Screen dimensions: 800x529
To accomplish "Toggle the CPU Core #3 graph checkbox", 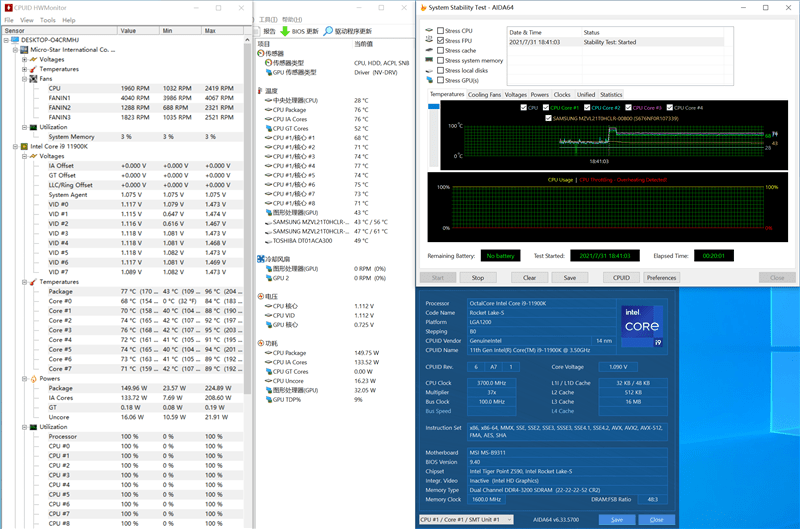I will [629, 108].
